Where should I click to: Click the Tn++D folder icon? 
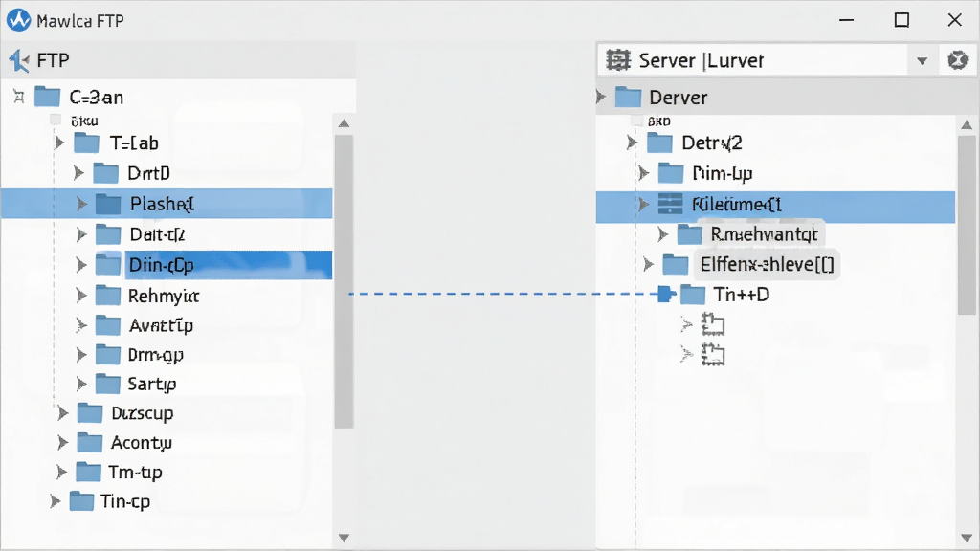click(x=693, y=295)
